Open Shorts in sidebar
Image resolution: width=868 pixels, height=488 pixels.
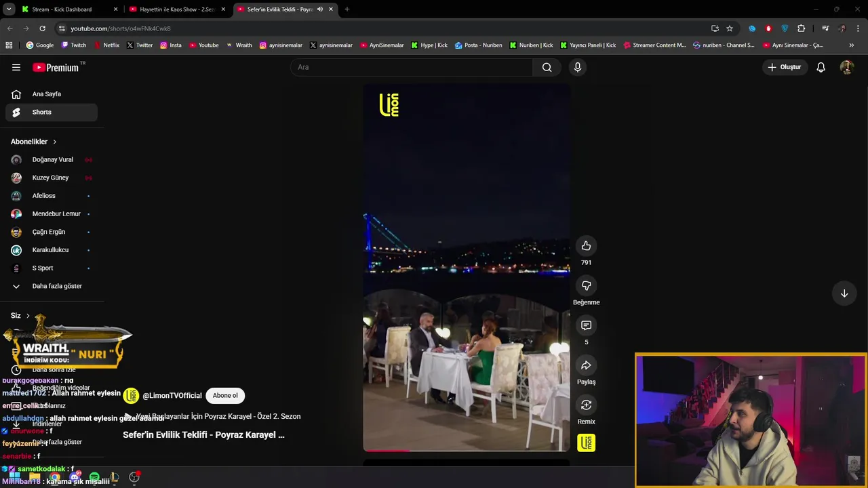(52, 112)
